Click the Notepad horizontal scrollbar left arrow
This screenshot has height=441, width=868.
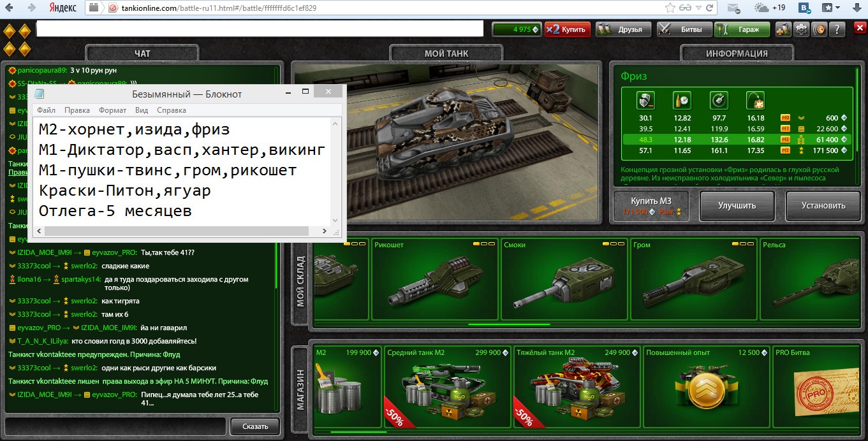point(40,231)
